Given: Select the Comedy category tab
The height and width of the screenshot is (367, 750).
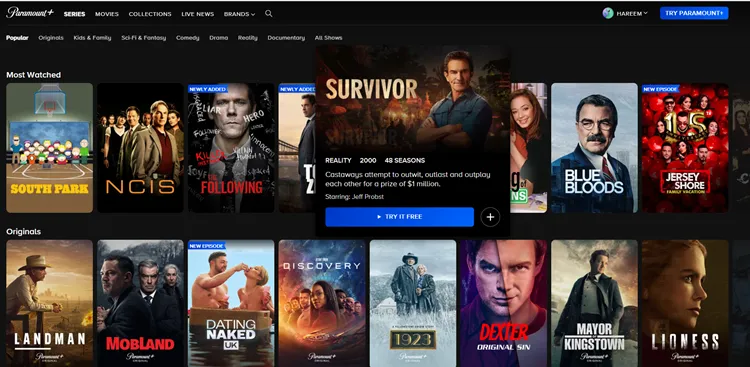Looking at the screenshot, I should 188,38.
